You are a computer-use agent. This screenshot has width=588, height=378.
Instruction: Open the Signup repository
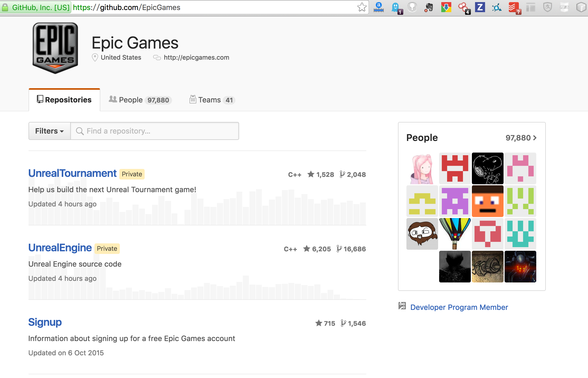coord(45,322)
